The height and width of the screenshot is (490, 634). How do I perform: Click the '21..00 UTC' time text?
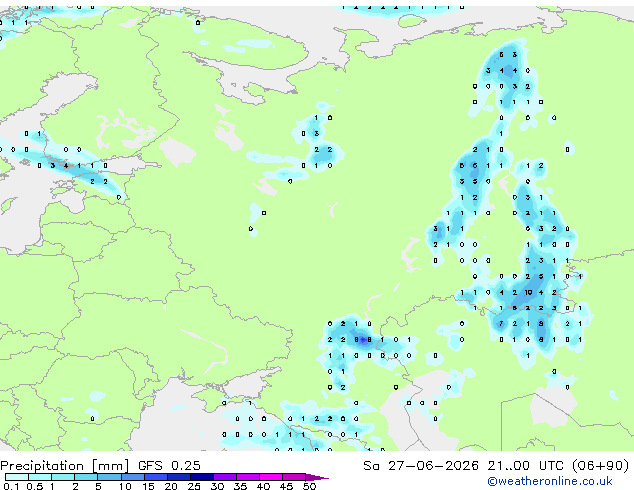tap(525, 466)
